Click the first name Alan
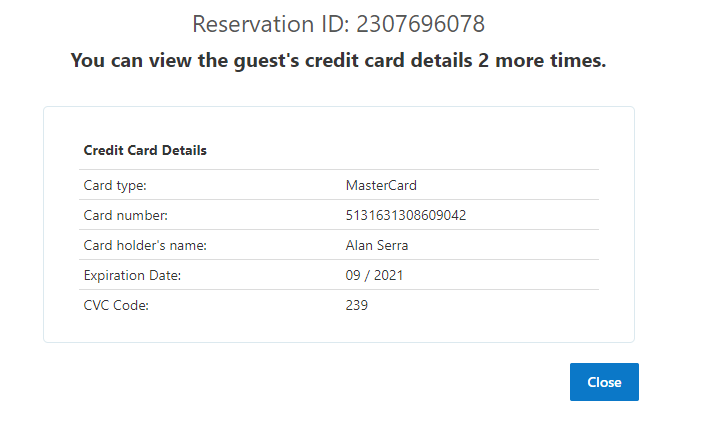 click(358, 245)
